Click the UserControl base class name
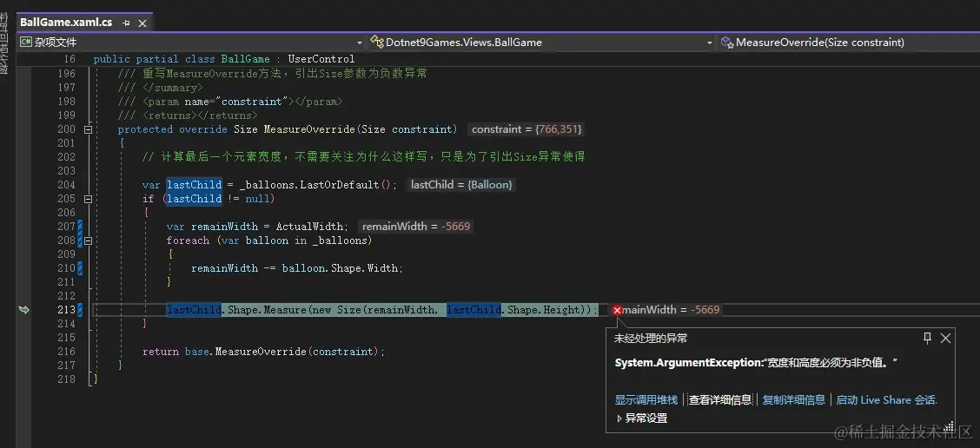980x448 pixels. [321, 59]
